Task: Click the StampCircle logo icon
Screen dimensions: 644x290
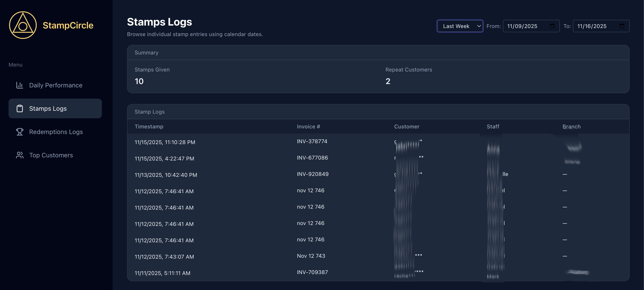Action: (x=23, y=25)
